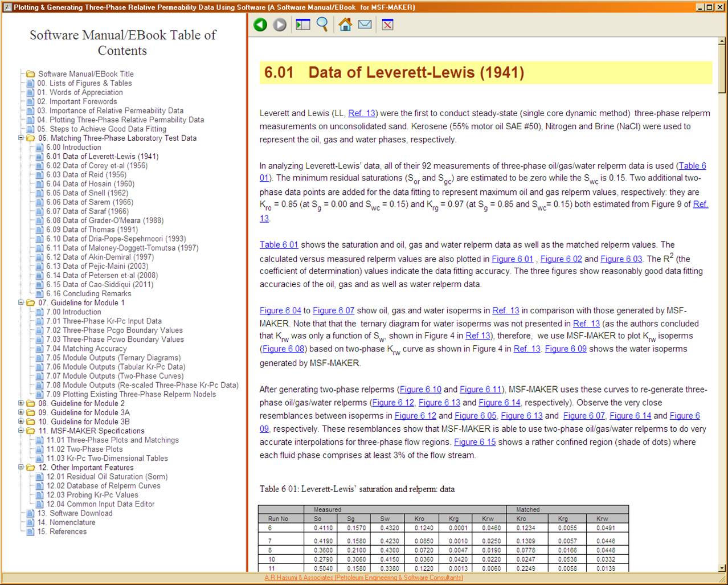Select 15. References in the contents
Viewport: 728px width, 585px height.
pos(62,531)
